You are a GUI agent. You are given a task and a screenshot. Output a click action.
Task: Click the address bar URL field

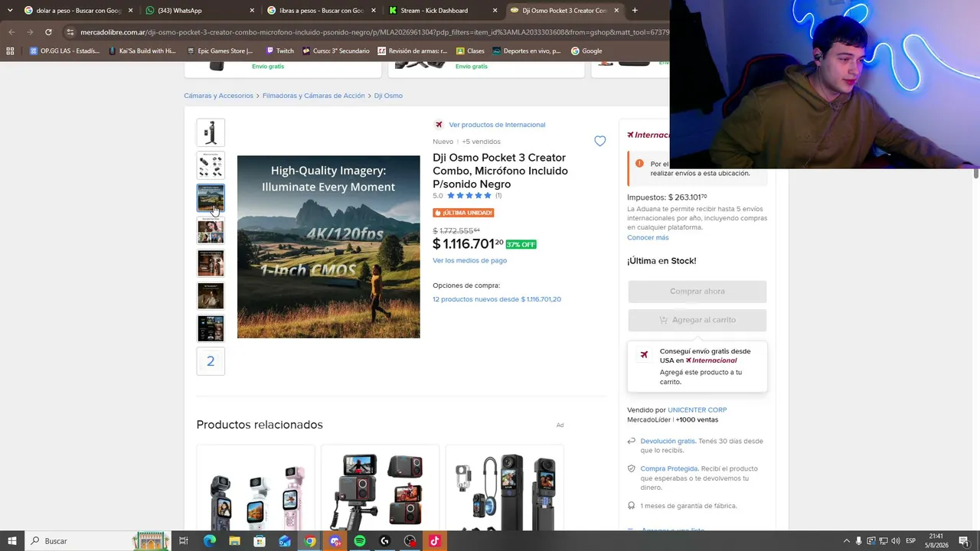(x=374, y=32)
